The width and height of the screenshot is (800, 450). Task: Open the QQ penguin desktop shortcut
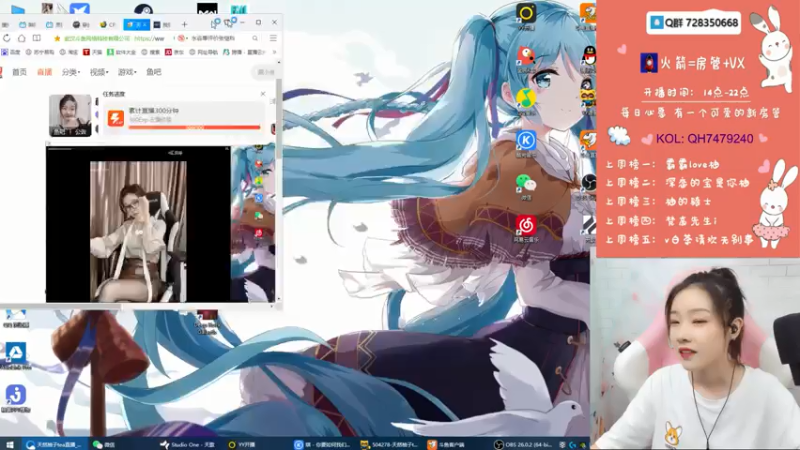tap(589, 55)
